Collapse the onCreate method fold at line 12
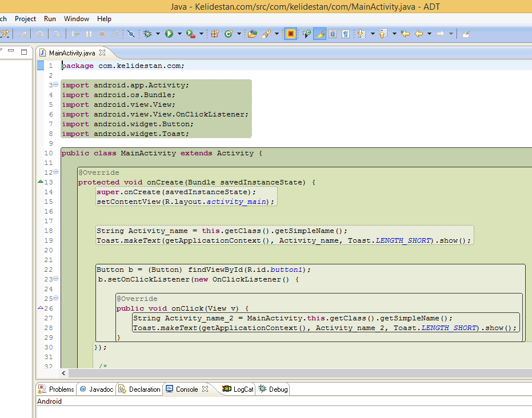The height and width of the screenshot is (418, 532). point(56,172)
